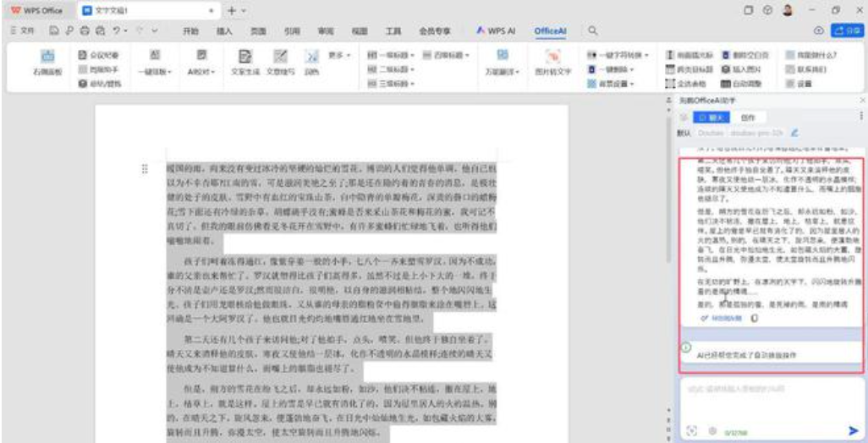This screenshot has width=868, height=443.
Task: Close the 文字文稿1 document tab
Action: [211, 10]
